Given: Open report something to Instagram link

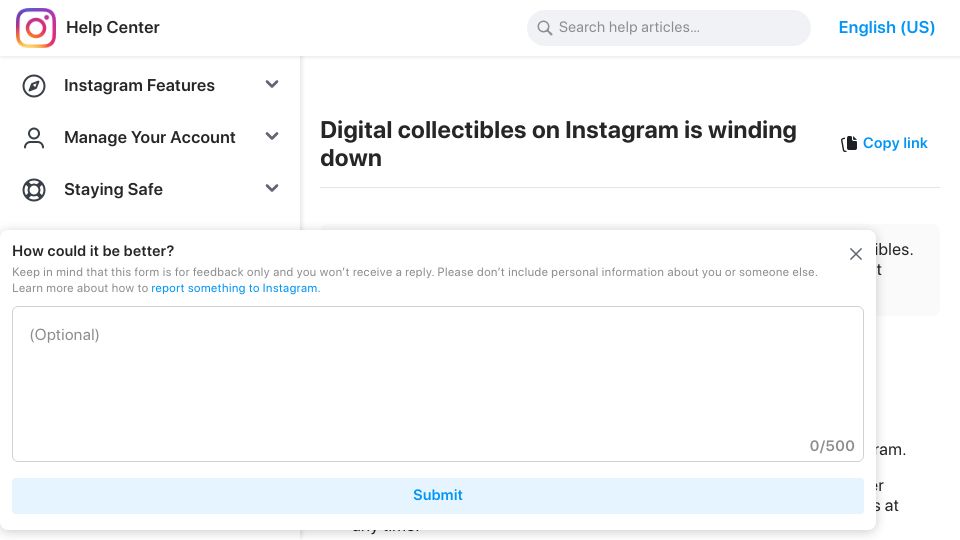Looking at the screenshot, I should click(234, 288).
